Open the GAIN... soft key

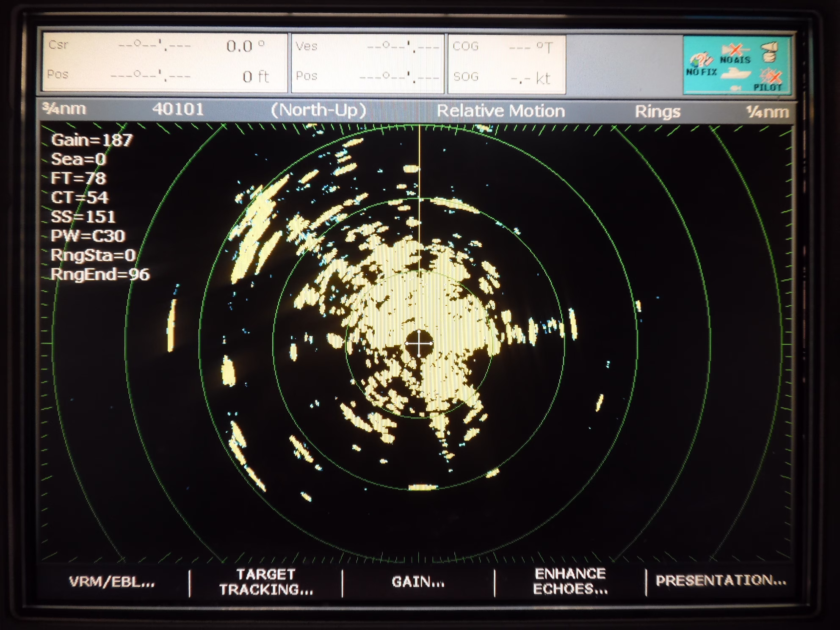click(x=418, y=582)
